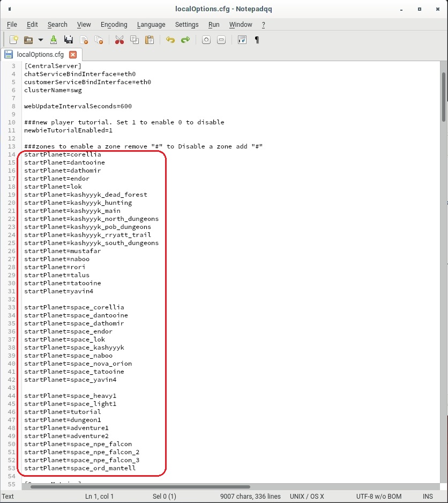Close the localOptions.cfg tab
Image resolution: width=448 pixels, height=503 pixels.
73,55
